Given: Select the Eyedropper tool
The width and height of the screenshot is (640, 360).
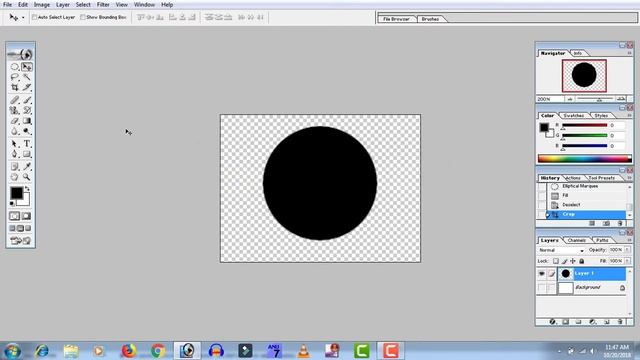Looking at the screenshot, I should (x=27, y=167).
